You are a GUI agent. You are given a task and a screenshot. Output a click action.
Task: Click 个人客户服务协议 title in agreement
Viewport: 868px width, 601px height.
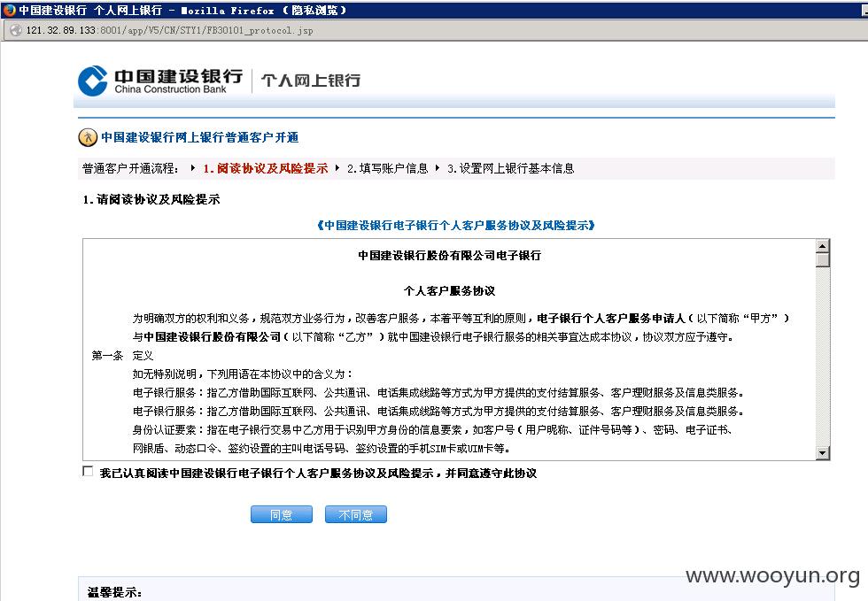[450, 291]
